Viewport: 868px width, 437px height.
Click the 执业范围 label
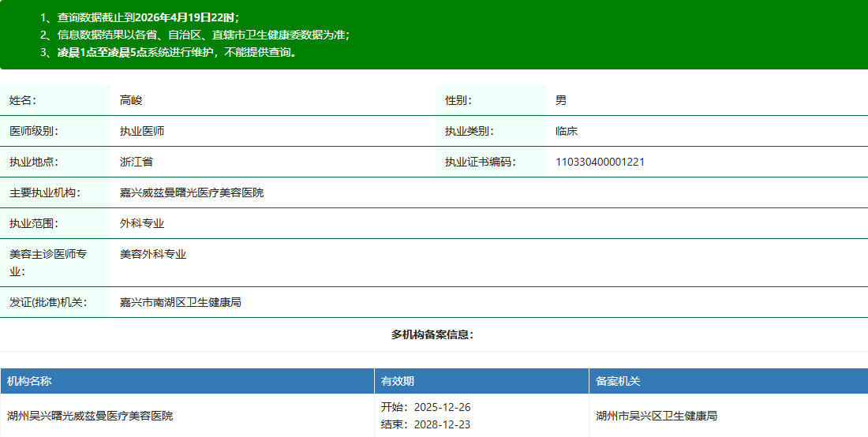34,223
